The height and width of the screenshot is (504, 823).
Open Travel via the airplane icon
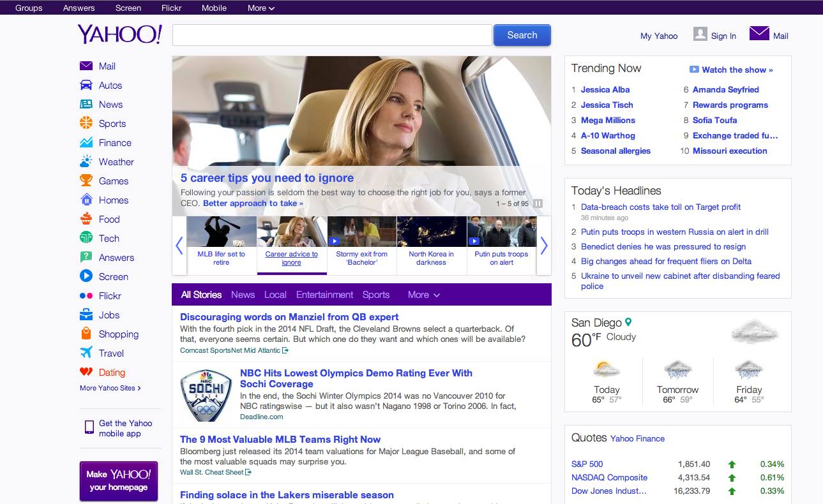pos(86,353)
